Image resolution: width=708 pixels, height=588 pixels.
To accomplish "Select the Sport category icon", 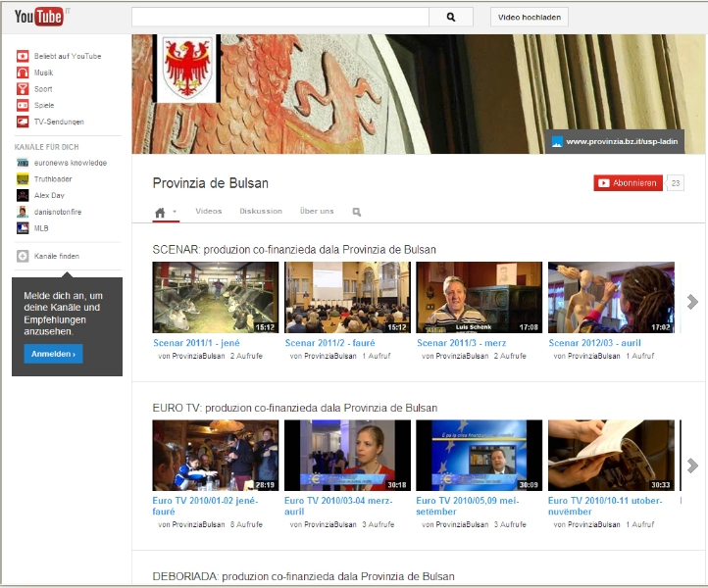I will point(23,89).
